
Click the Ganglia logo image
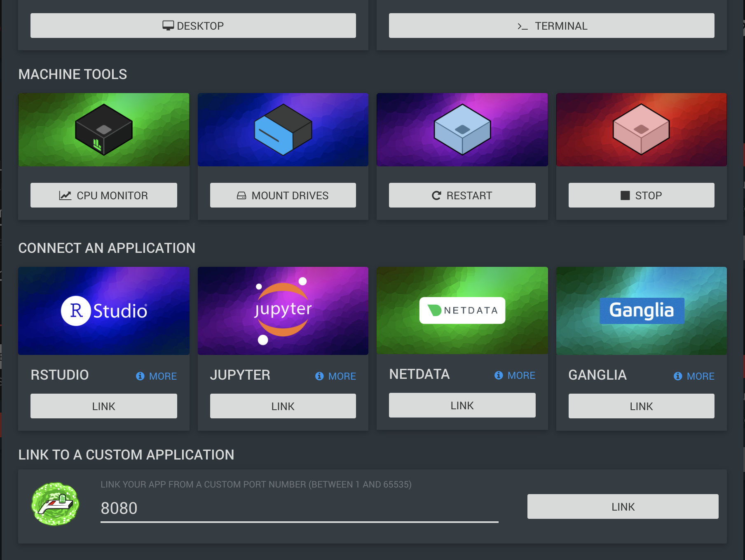(x=642, y=311)
